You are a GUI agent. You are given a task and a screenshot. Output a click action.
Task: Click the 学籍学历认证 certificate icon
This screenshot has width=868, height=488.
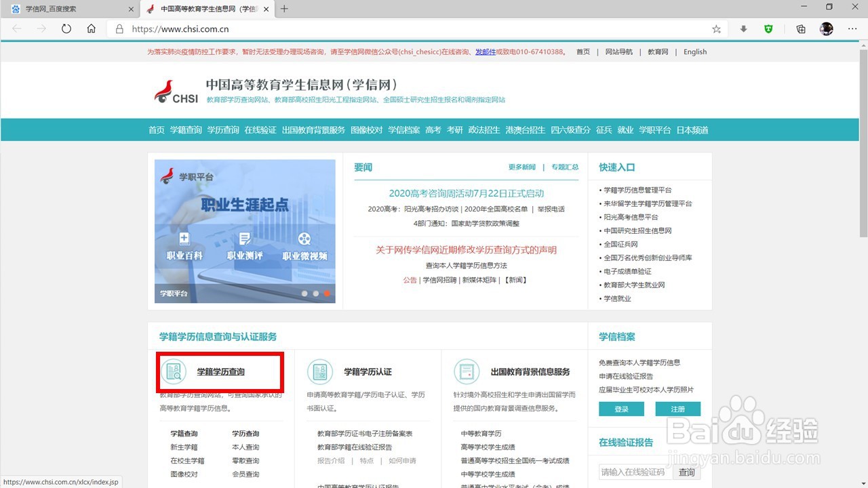320,371
